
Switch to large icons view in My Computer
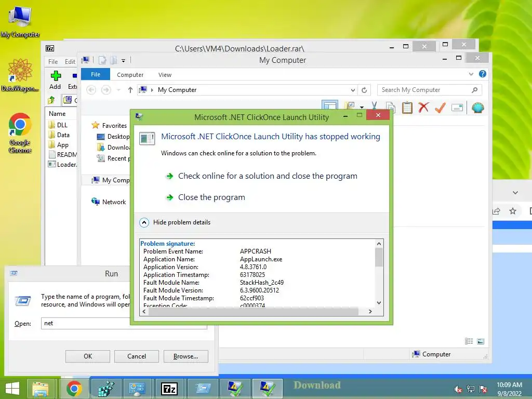coord(481,341)
